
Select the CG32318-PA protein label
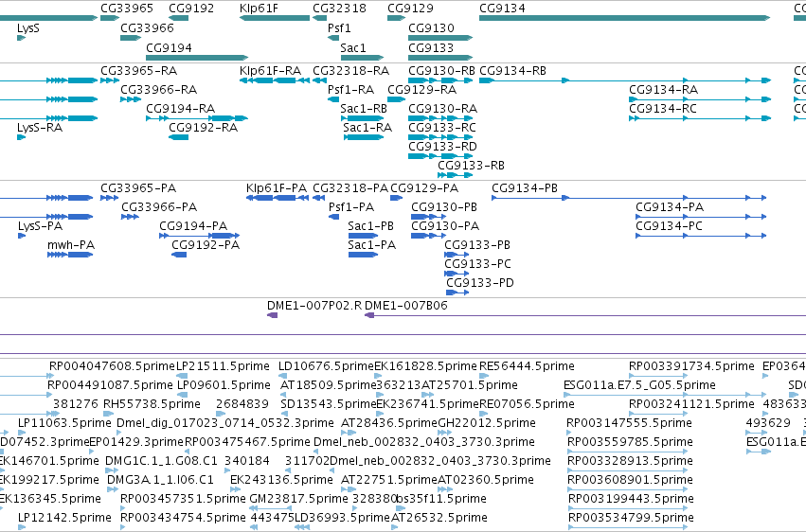pos(350,188)
